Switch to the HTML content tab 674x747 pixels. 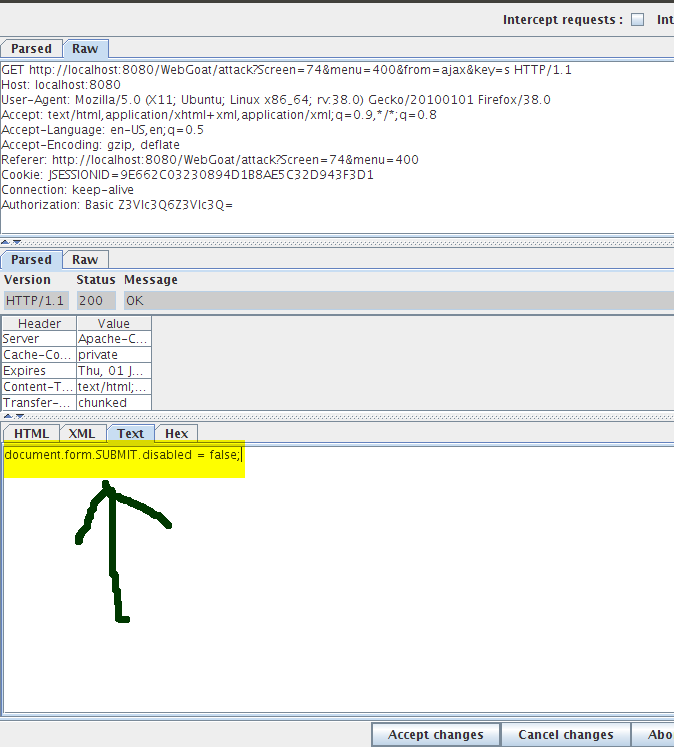coord(31,433)
